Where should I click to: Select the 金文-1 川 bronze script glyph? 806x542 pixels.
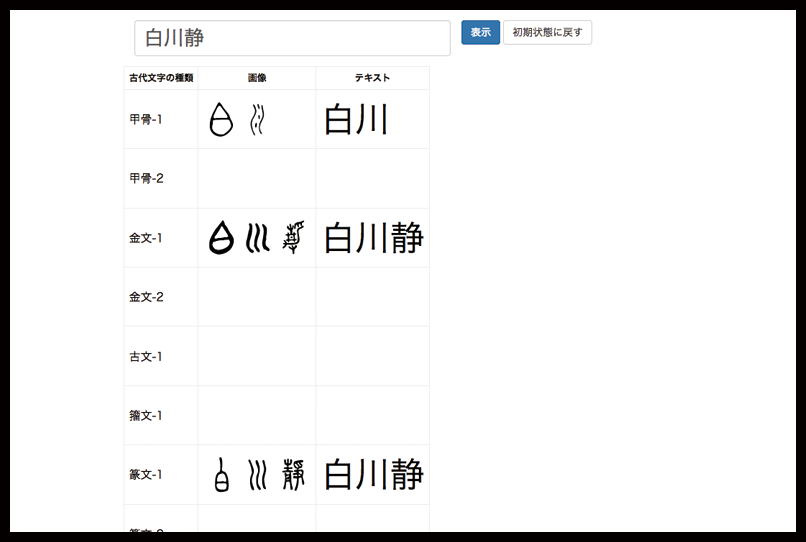coord(257,238)
